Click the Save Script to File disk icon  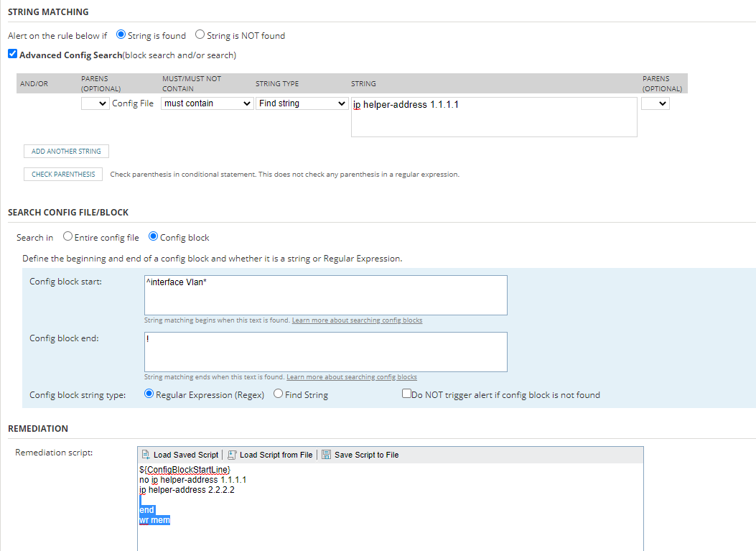point(327,455)
